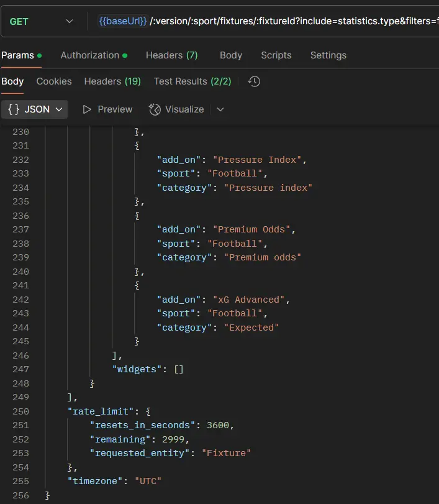Viewport: 439px width, 504px height.
Task: Select the "Premium odds" category value
Action: (263, 257)
